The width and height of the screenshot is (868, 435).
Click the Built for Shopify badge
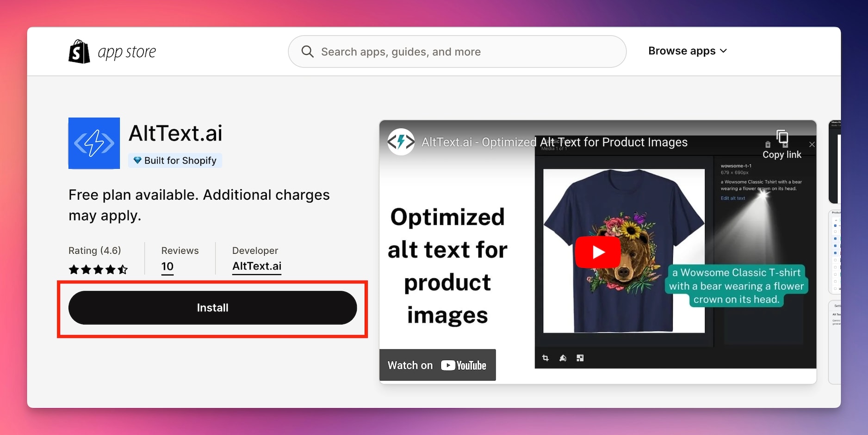pos(175,160)
